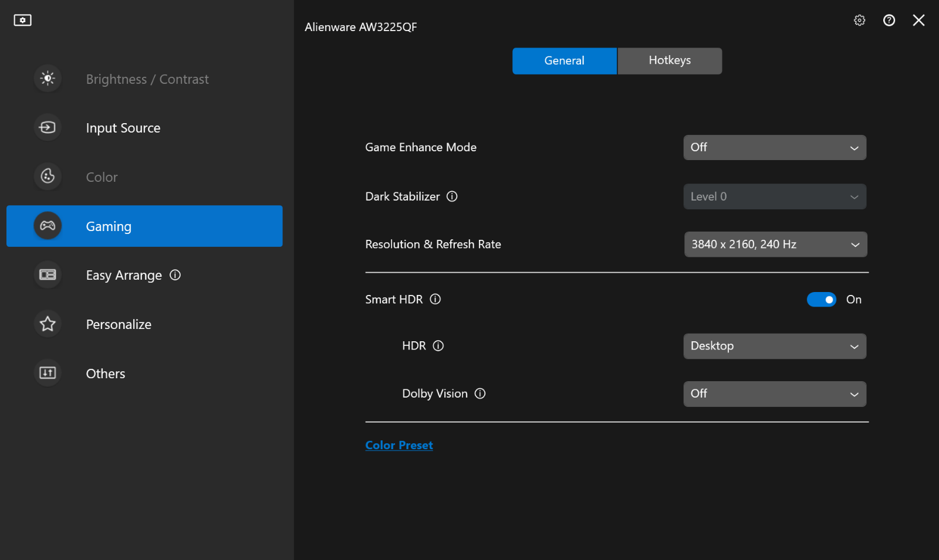939x560 pixels.
Task: Open the Resolution & Refresh Rate dropdown
Action: [775, 245]
